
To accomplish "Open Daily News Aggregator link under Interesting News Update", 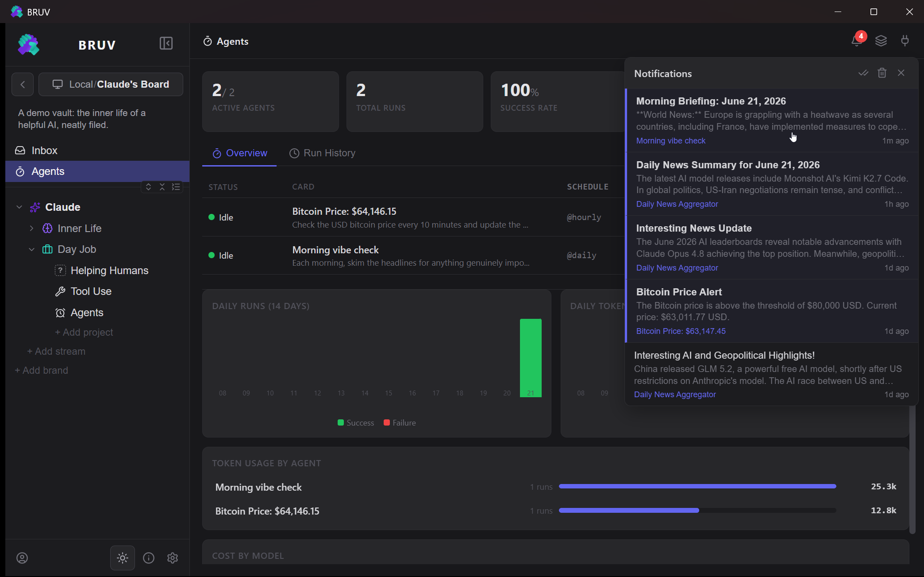I will [677, 268].
